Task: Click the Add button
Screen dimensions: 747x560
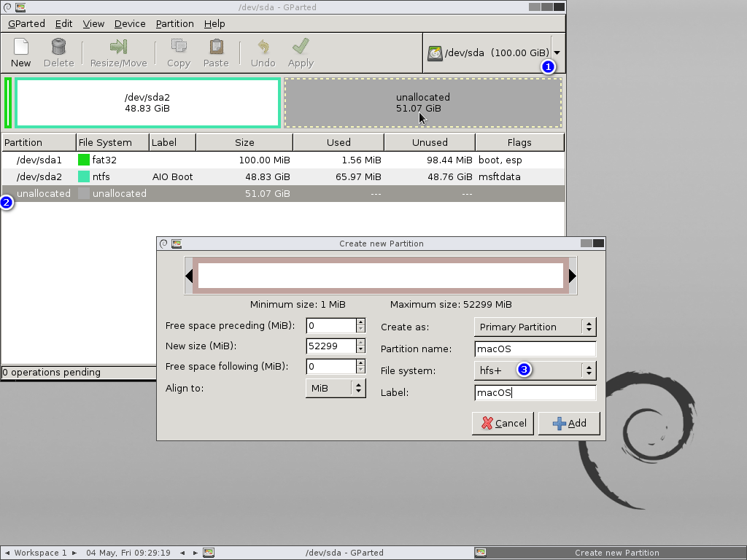Action: coord(569,423)
